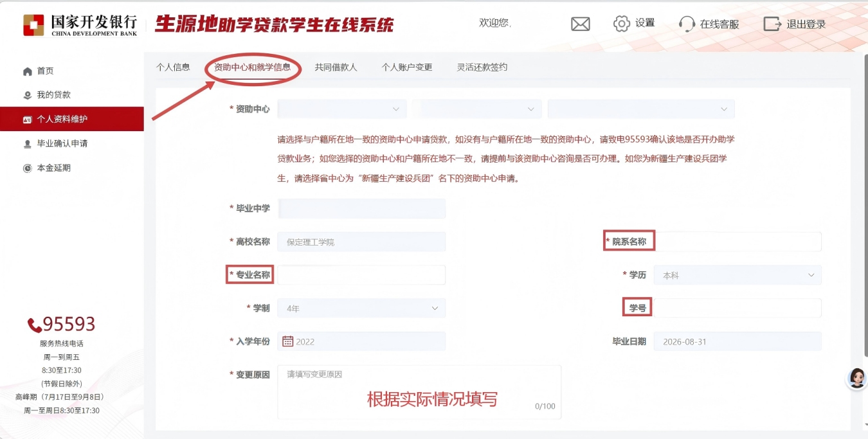This screenshot has height=439, width=868.
Task: Click the red phone icon by 95593
Action: click(x=35, y=325)
